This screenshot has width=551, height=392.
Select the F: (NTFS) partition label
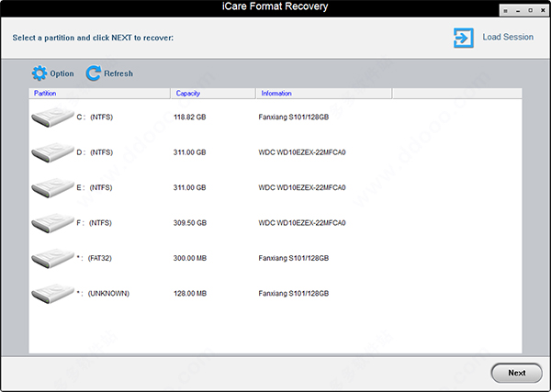(94, 223)
